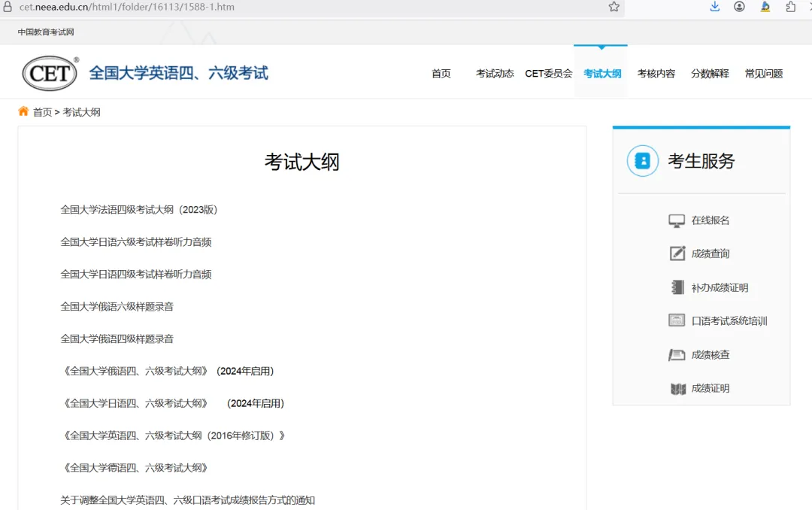Open the browser extensions puzzle icon
Screen dimensions: 812x510
(x=790, y=7)
